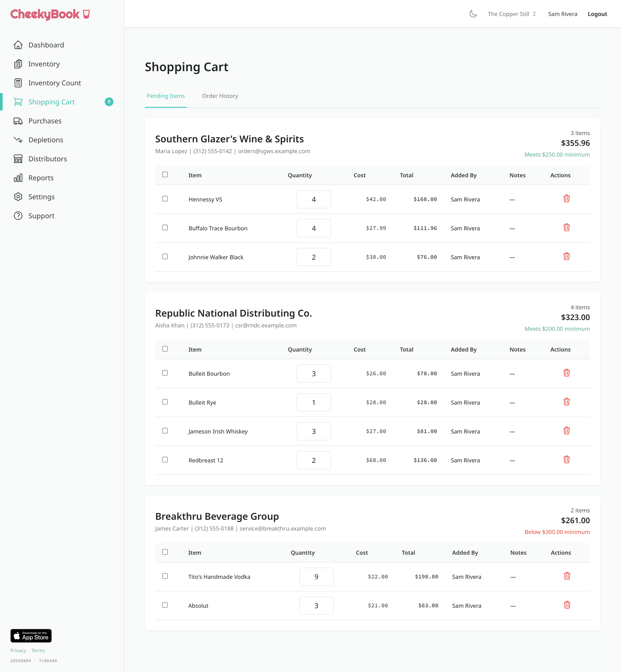The height and width of the screenshot is (672, 621).
Task: Remove Absolut with trash icon
Action: coord(567,605)
